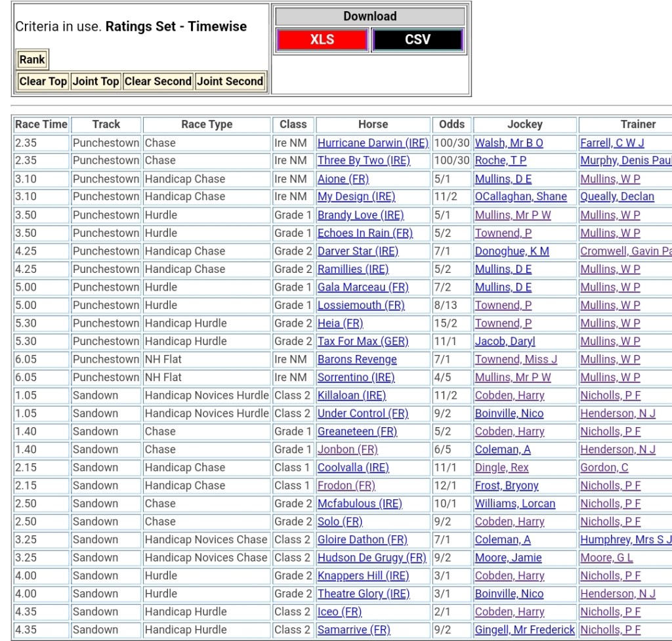The width and height of the screenshot is (672, 641).
Task: Click the Jonbon (FR) horse link
Action: 347,449
